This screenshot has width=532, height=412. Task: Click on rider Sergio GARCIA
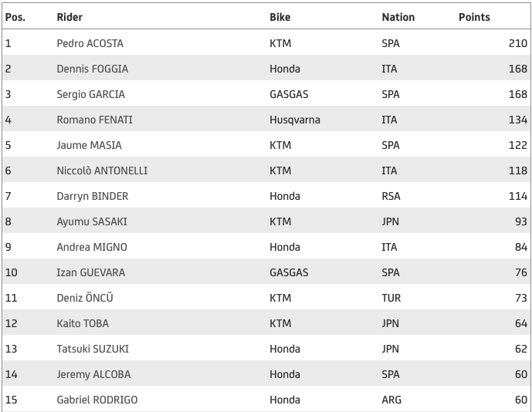[90, 94]
